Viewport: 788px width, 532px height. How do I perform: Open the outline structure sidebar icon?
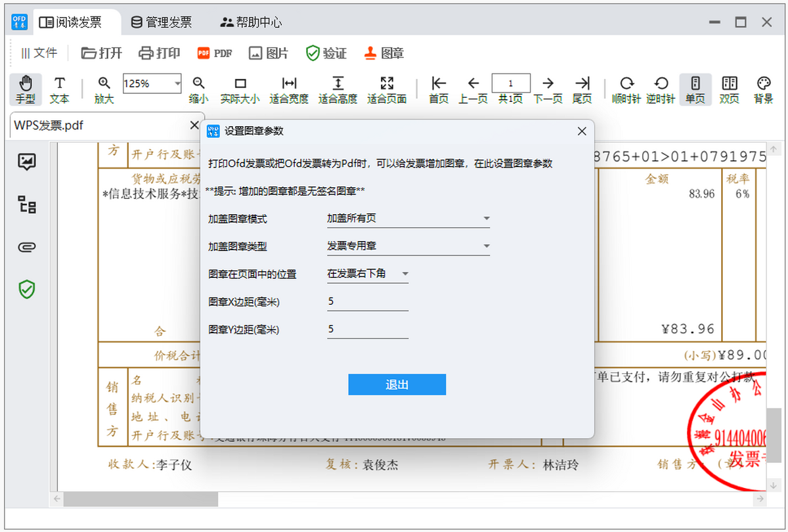point(27,204)
